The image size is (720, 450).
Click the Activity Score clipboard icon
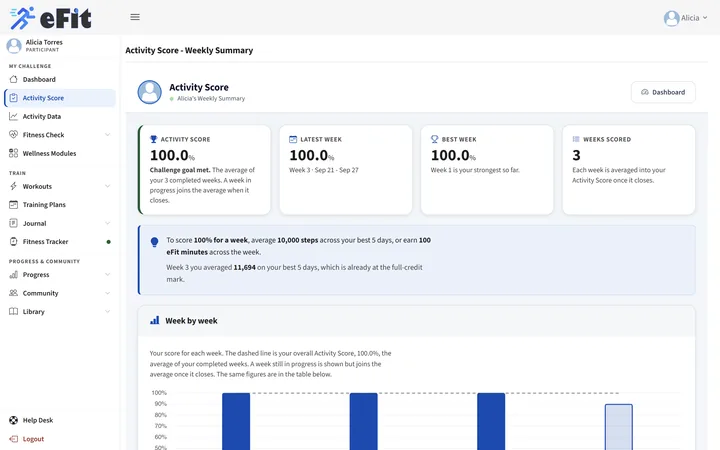point(13,98)
